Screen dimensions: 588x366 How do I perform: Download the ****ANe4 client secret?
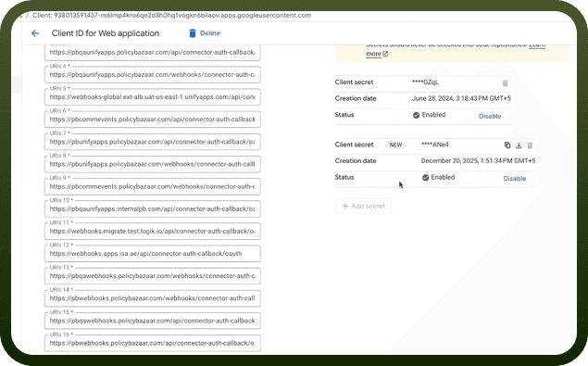click(x=519, y=145)
